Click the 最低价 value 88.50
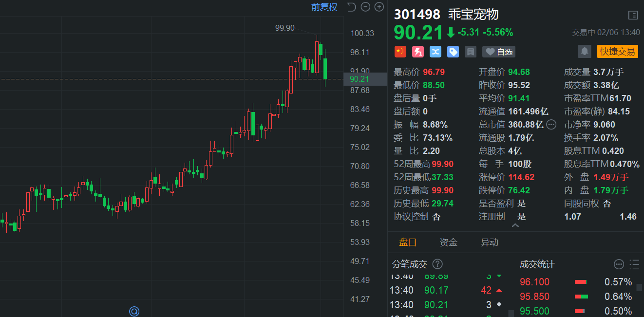Screen dimensions: 644x317 click(x=434, y=85)
